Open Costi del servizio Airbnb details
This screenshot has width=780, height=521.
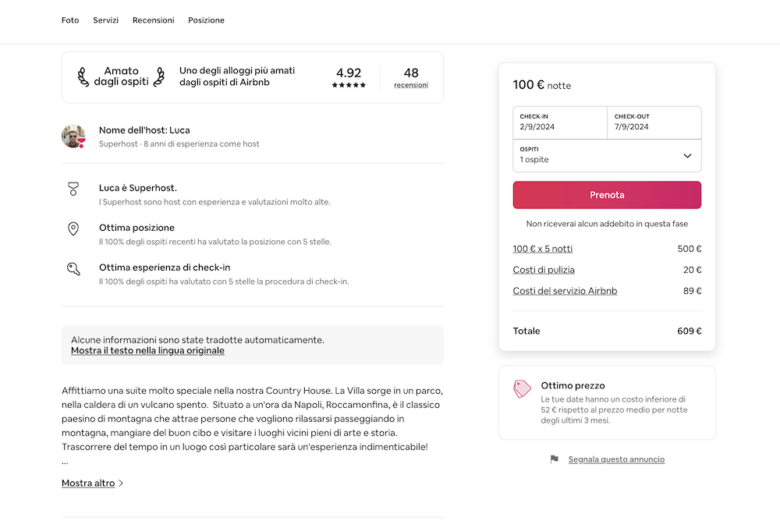pyautogui.click(x=565, y=291)
